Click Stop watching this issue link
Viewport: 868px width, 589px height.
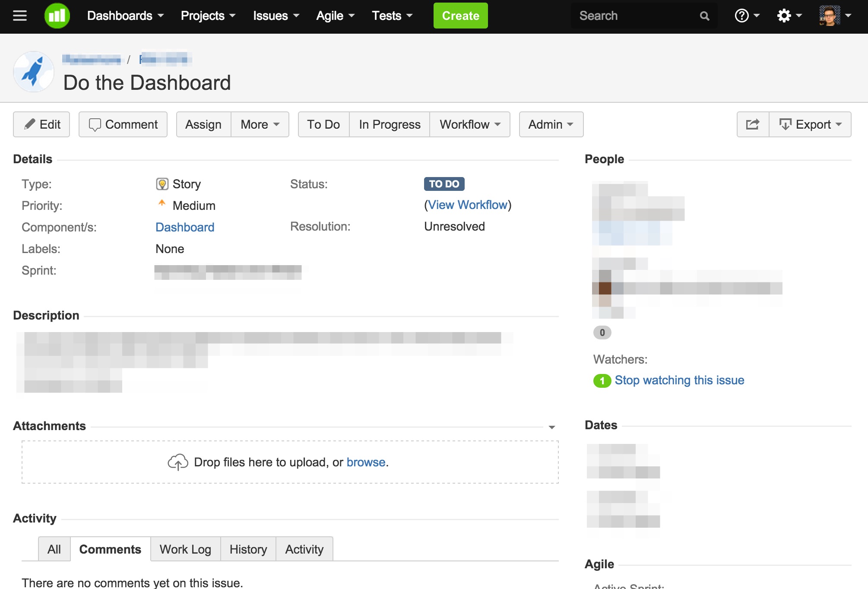pyautogui.click(x=679, y=380)
